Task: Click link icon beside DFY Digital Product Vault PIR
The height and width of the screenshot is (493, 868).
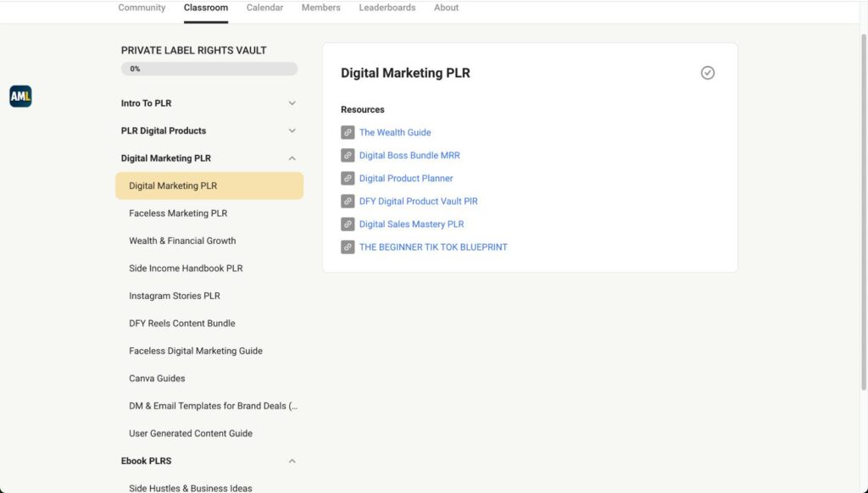Action: point(348,202)
